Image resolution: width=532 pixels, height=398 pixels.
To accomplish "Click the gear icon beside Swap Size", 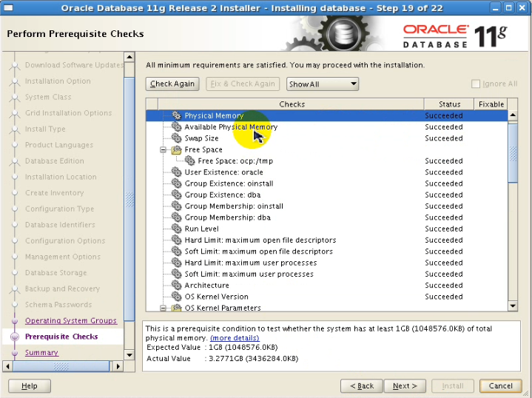I will pos(176,138).
